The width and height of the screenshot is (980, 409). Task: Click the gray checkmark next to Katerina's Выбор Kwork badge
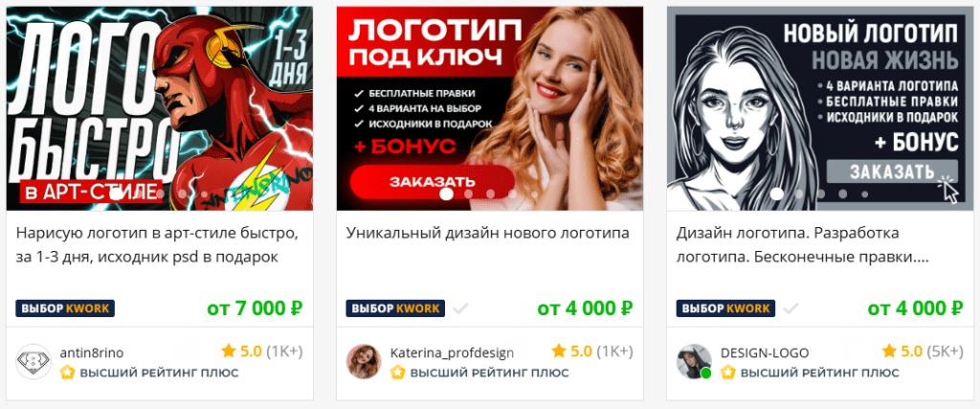click(460, 308)
